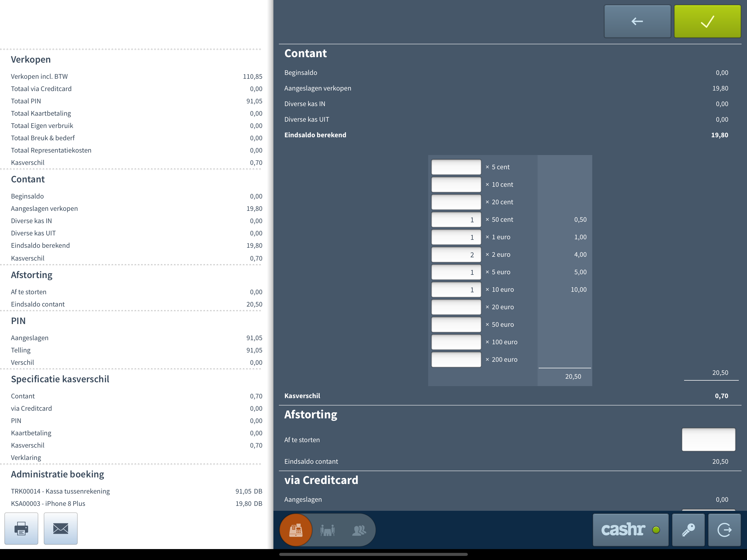Click 'Beginsaldo' on right panel
The image size is (747, 560).
300,73
